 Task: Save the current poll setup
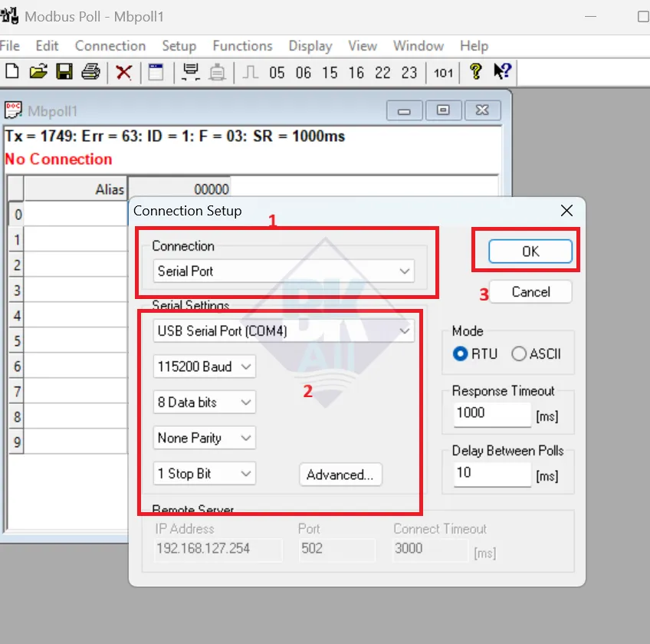click(x=64, y=71)
